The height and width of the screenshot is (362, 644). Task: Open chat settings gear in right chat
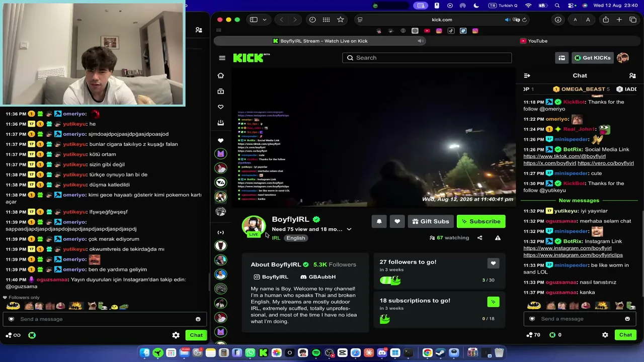605,335
